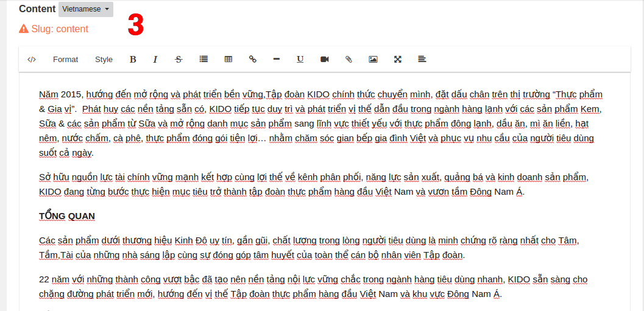644x311 pixels.
Task: Insert a table from toolbar
Action: [x=228, y=60]
